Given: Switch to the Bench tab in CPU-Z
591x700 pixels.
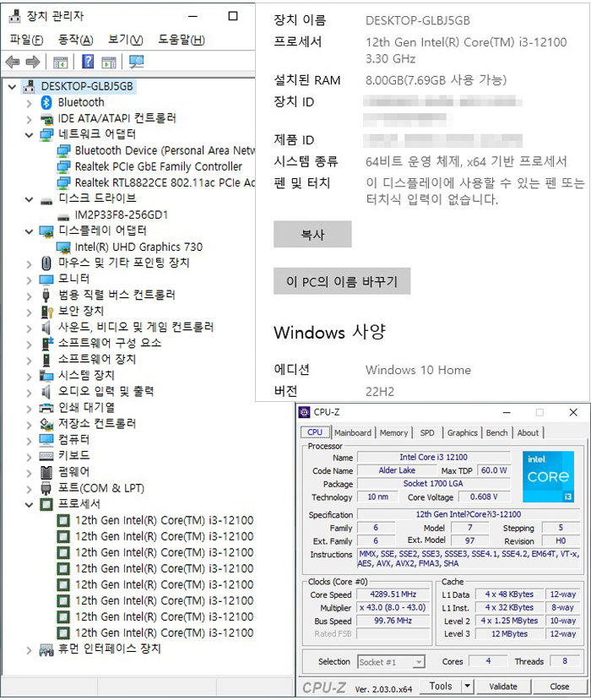Looking at the screenshot, I should (x=496, y=432).
